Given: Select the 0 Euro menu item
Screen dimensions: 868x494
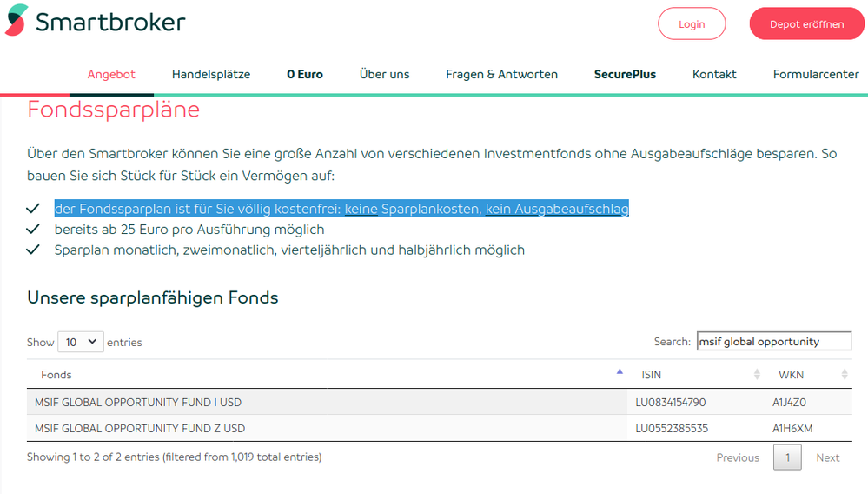Looking at the screenshot, I should [x=305, y=74].
